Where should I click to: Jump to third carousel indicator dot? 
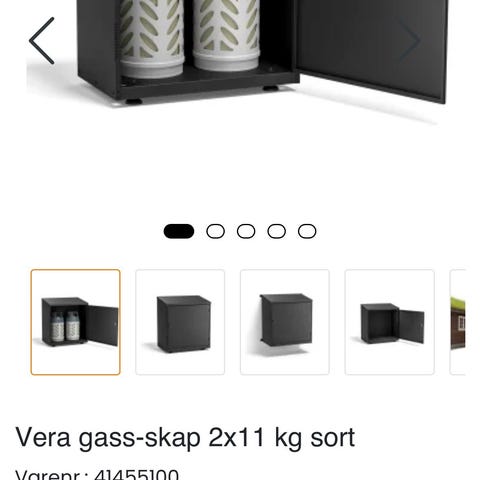[x=246, y=231]
